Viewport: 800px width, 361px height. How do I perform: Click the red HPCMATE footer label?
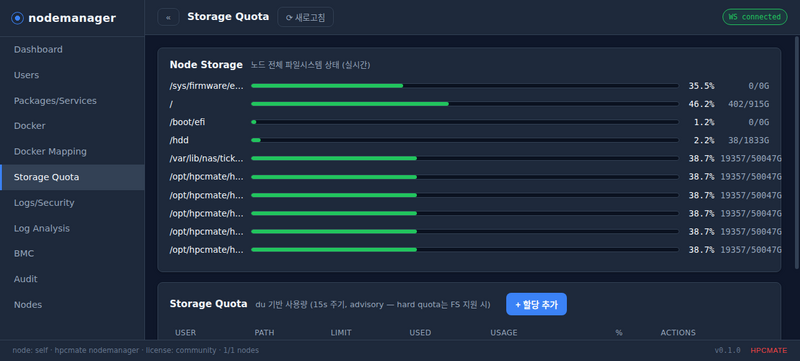769,350
